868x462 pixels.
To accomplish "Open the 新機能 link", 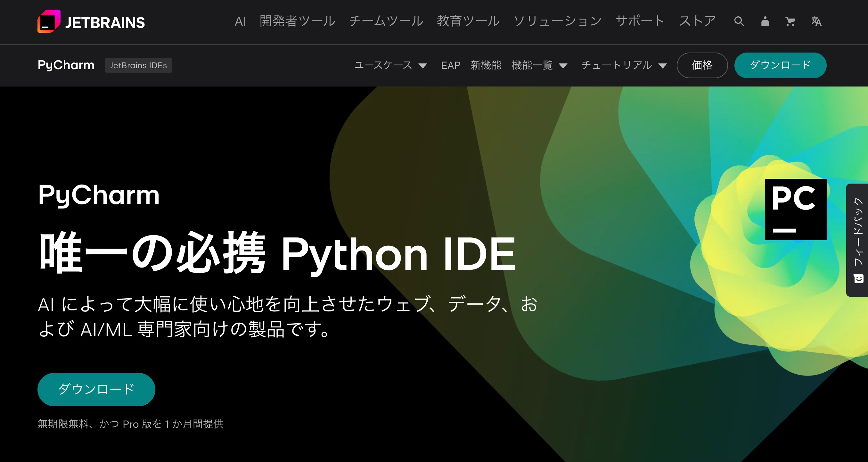I will [x=486, y=65].
